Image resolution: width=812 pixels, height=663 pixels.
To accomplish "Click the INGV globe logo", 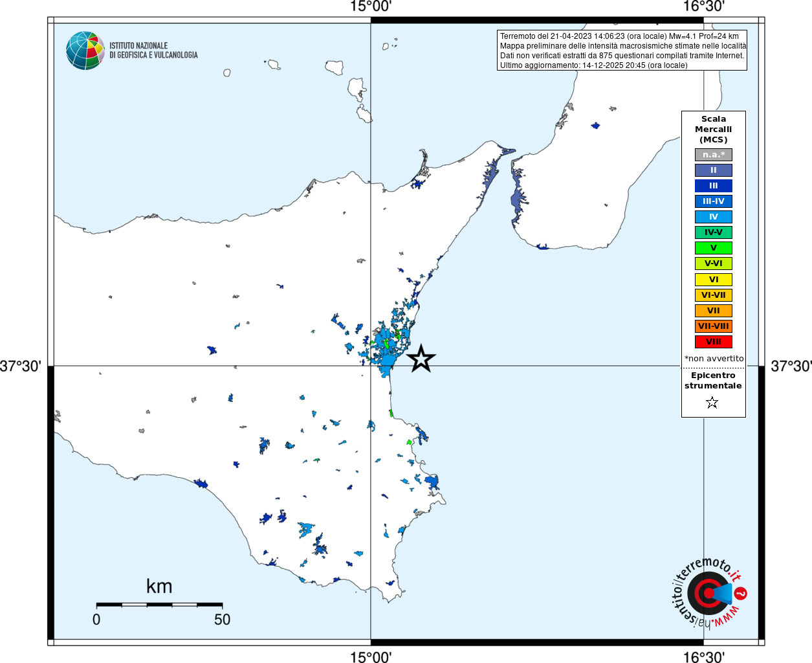I will (85, 51).
